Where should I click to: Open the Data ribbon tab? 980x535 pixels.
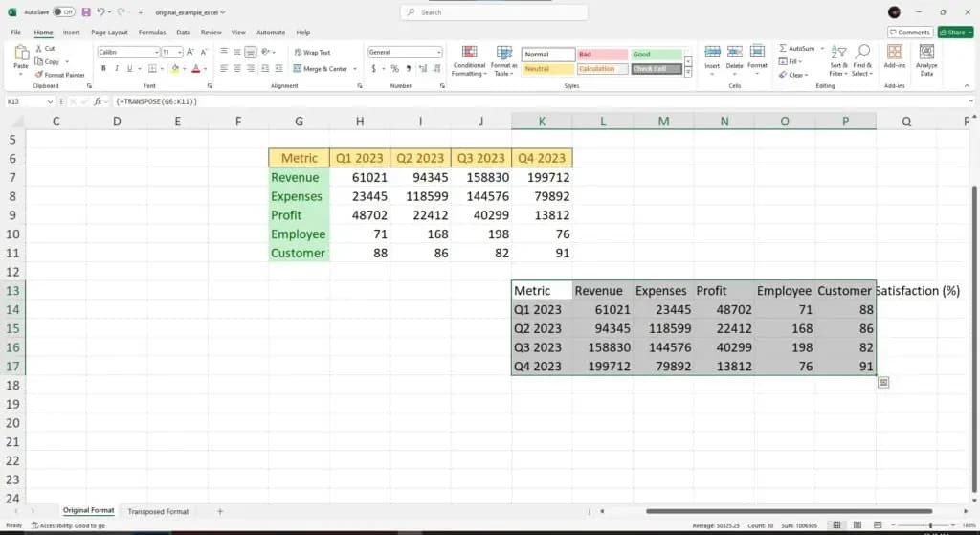(x=183, y=32)
